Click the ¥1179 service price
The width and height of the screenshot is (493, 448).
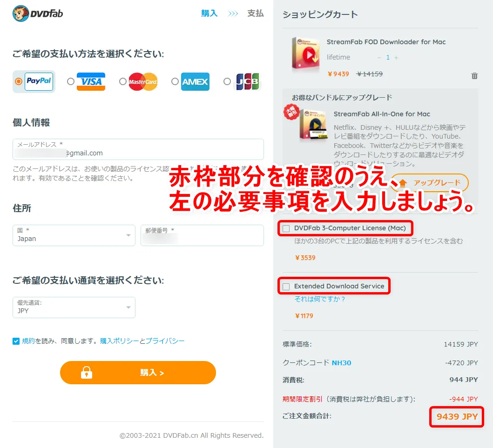click(x=304, y=316)
